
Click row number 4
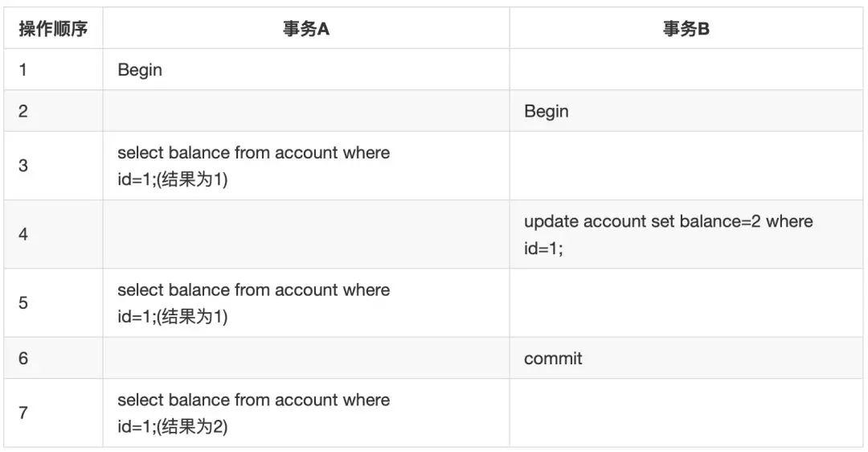coord(23,234)
